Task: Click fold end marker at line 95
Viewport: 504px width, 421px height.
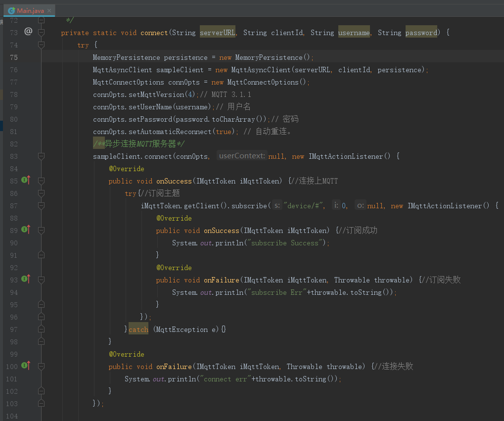Action: point(41,305)
